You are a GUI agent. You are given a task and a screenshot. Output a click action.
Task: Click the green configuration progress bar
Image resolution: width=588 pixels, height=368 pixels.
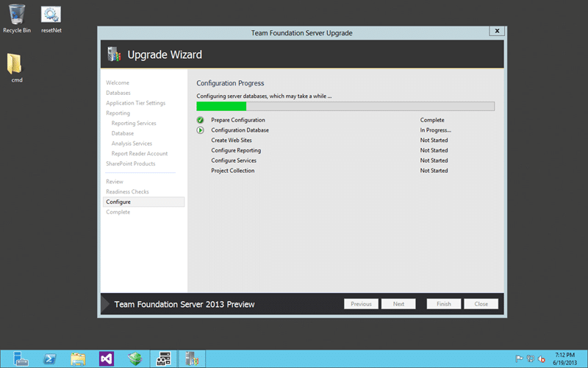[x=345, y=106]
